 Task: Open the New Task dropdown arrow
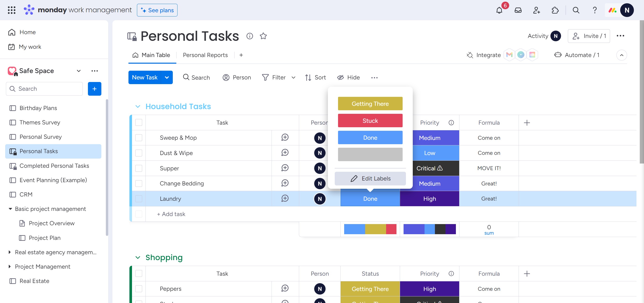[x=167, y=78]
